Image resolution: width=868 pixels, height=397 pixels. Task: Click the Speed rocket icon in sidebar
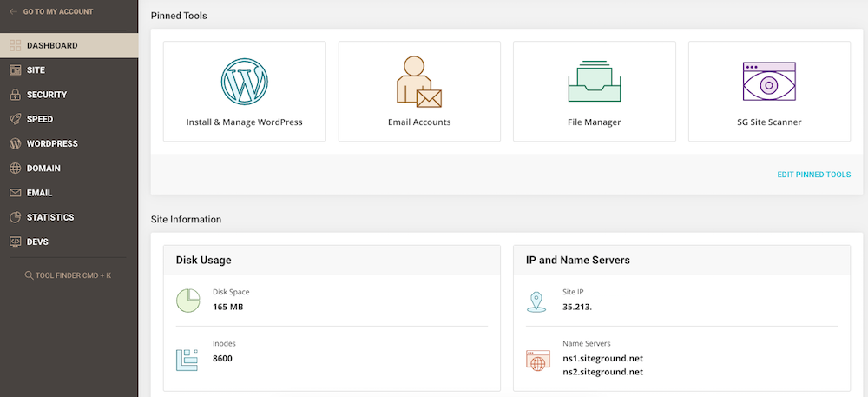(15, 119)
